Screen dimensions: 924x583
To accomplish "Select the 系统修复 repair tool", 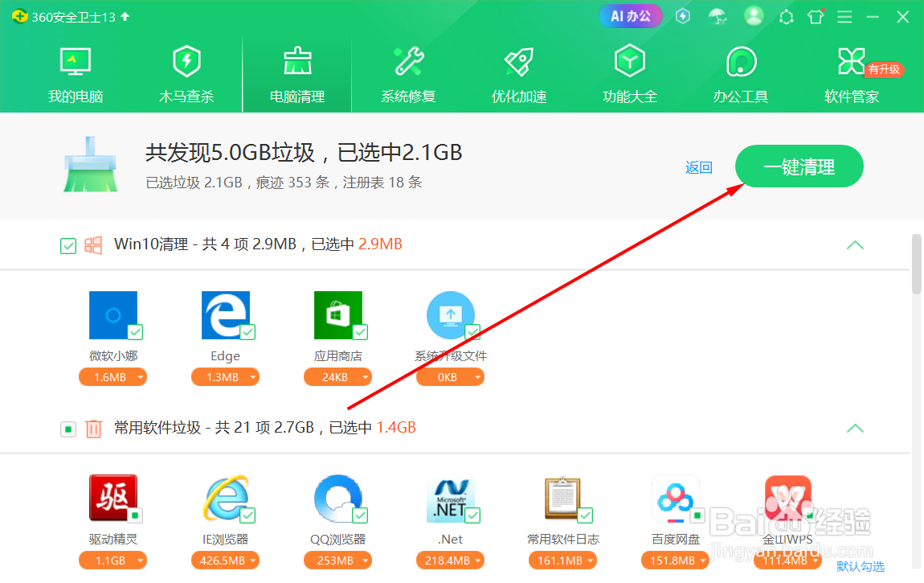I will (x=407, y=72).
